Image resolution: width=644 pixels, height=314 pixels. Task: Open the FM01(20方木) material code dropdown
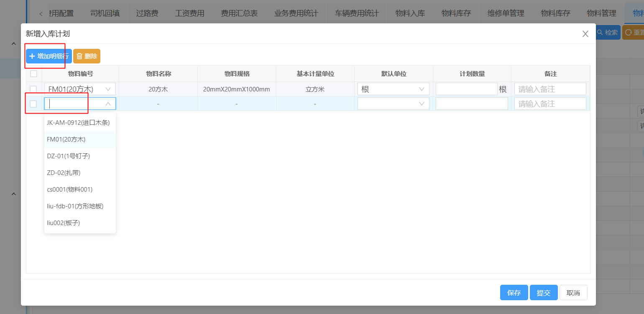tap(79, 89)
